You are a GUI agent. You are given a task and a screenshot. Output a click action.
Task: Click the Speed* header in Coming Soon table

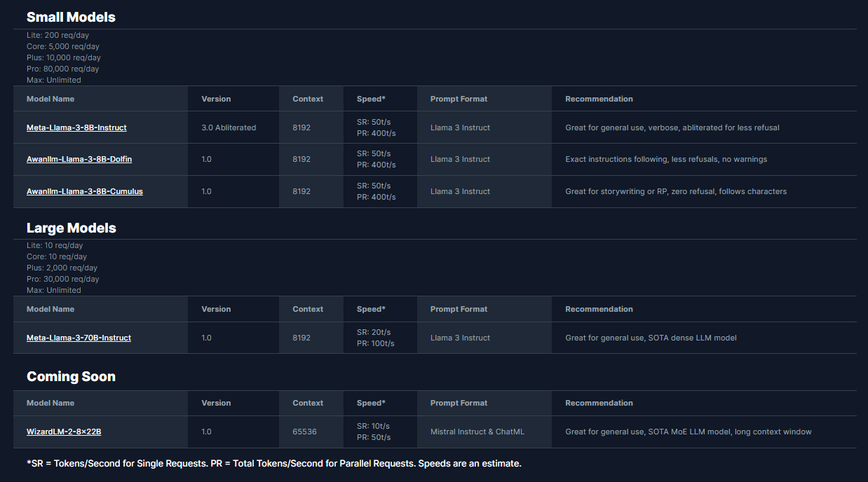371,403
